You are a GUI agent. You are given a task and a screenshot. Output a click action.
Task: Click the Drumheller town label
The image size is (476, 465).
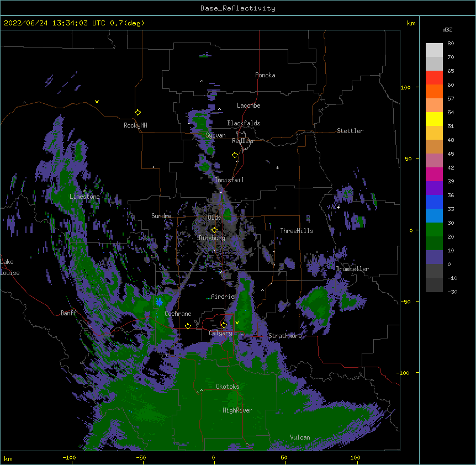point(352,269)
